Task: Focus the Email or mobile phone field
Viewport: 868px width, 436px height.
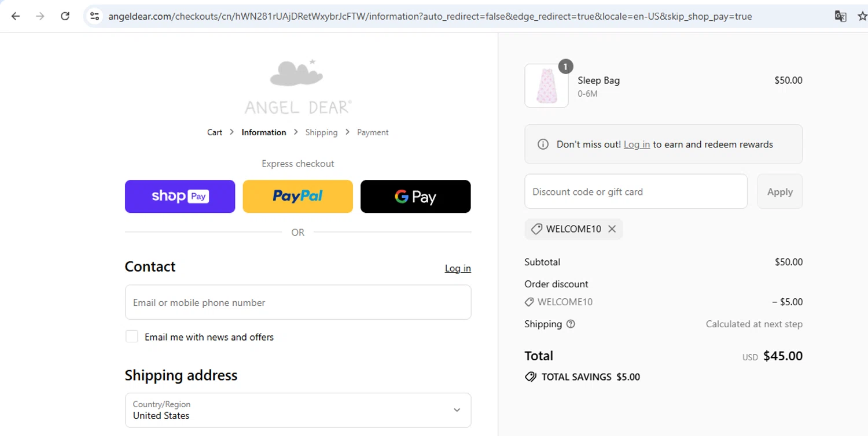Action: (x=298, y=302)
